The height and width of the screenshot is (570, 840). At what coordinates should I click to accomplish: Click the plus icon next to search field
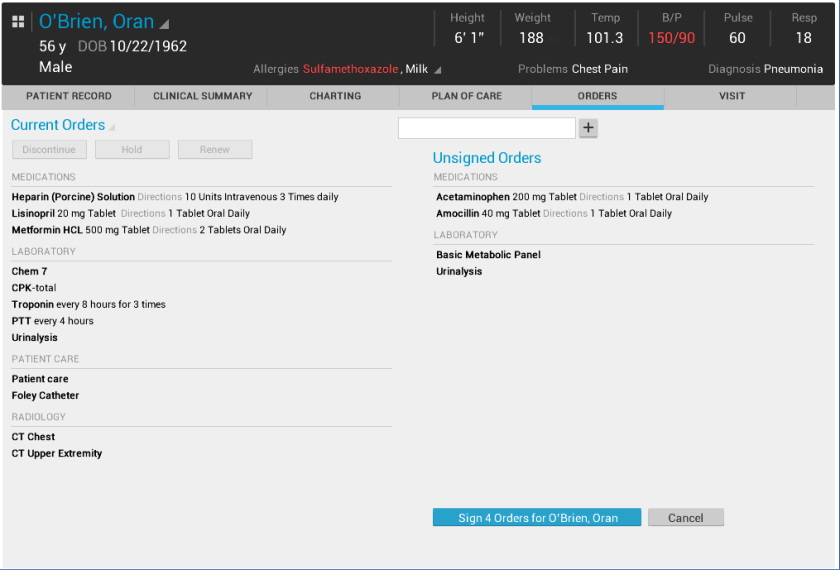tap(588, 128)
